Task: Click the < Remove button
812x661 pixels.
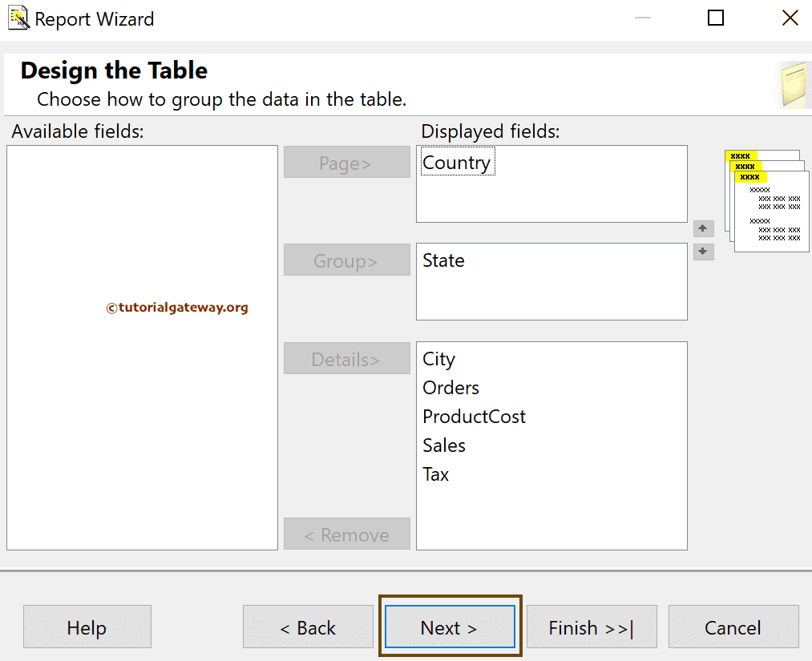Action: point(346,534)
